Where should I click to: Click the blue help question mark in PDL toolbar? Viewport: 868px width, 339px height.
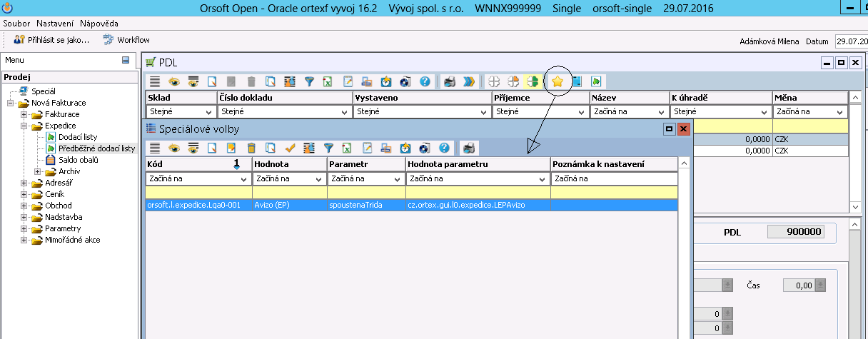425,81
